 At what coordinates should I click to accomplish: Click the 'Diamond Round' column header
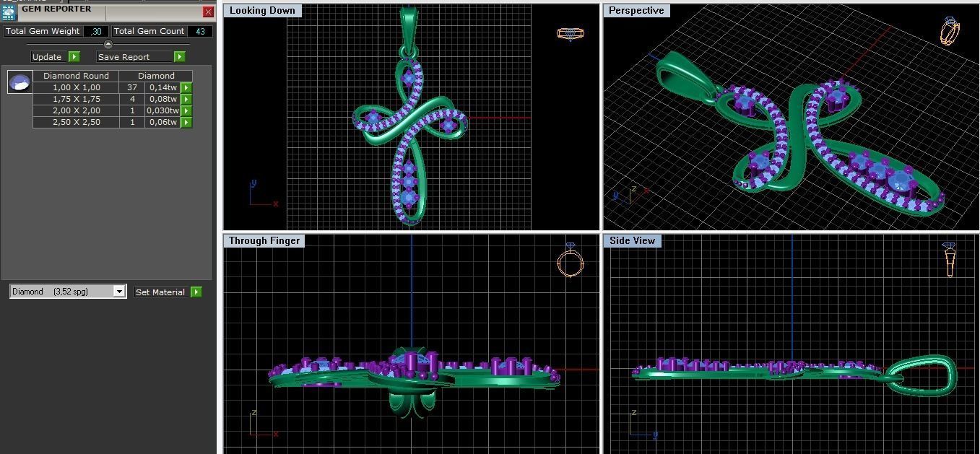pos(76,76)
